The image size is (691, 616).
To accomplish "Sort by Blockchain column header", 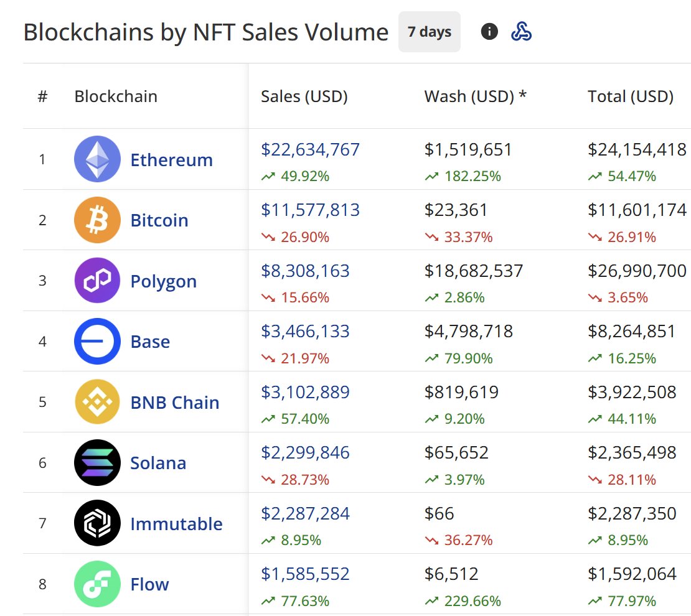I will [x=116, y=96].
